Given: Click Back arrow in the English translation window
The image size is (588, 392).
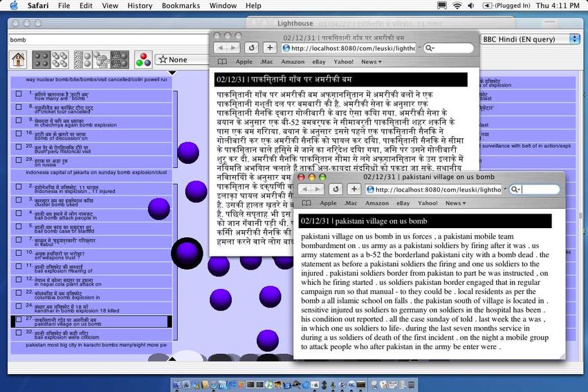Looking at the screenshot, I should pos(304,189).
